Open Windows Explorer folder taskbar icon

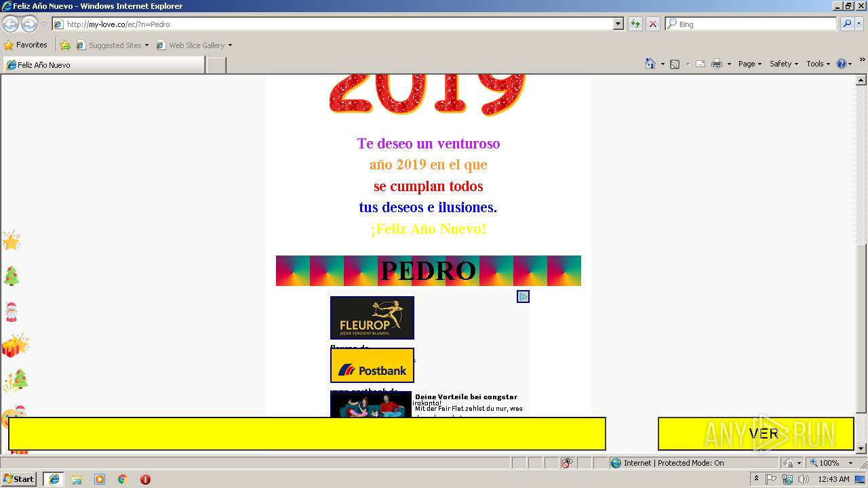[77, 479]
